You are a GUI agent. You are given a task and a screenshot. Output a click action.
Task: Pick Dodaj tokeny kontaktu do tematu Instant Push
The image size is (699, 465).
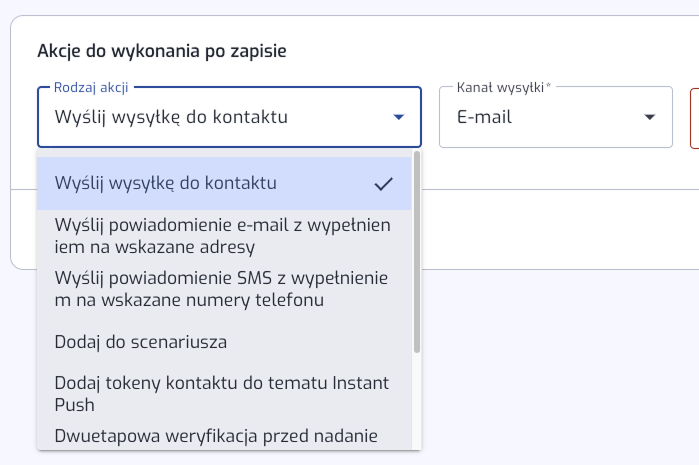click(224, 394)
